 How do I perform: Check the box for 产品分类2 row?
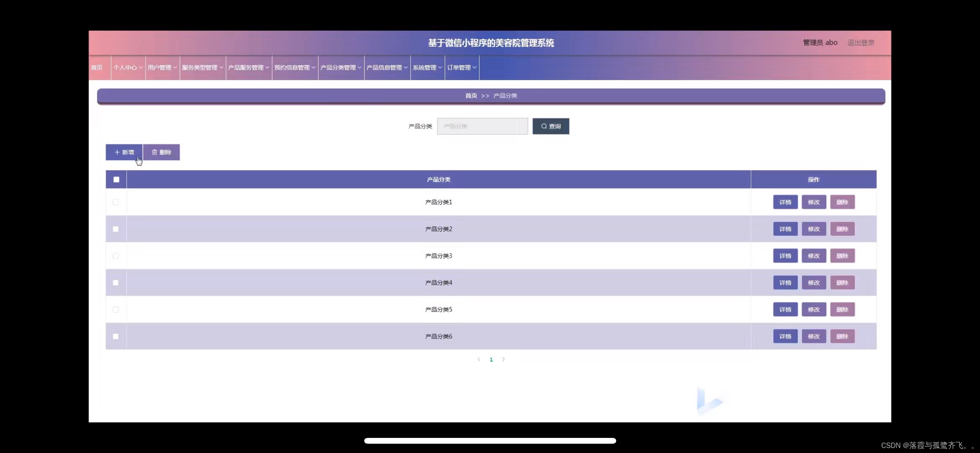[115, 229]
